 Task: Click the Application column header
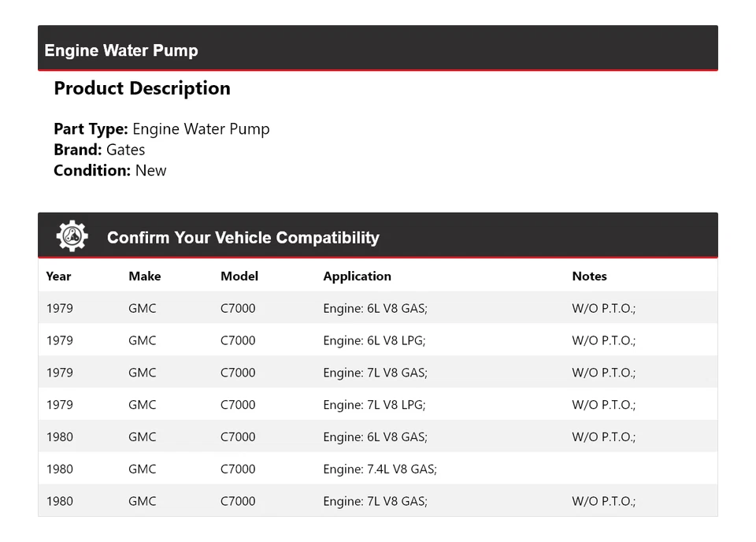coord(357,276)
